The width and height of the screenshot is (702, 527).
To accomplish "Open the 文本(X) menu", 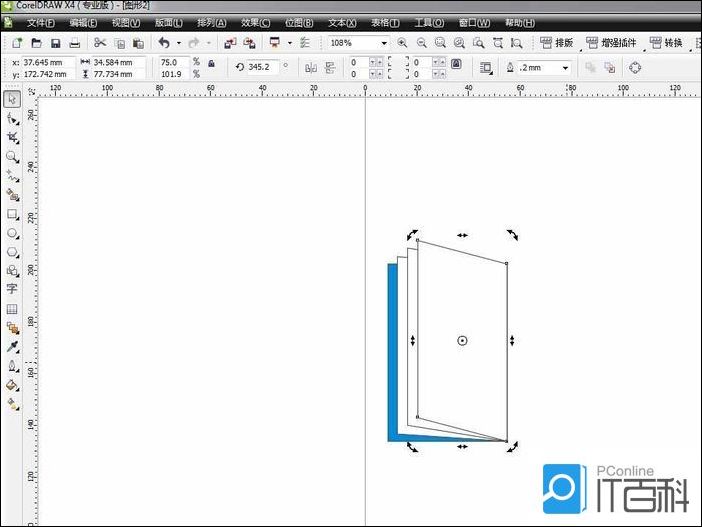I will click(x=342, y=23).
